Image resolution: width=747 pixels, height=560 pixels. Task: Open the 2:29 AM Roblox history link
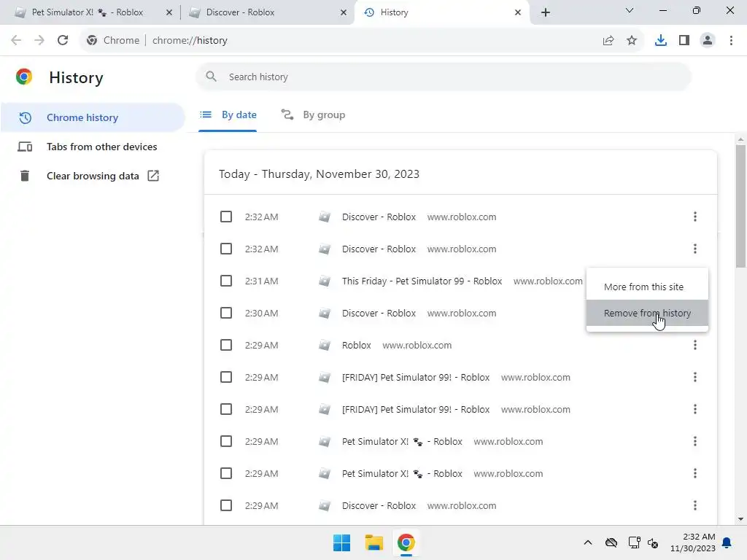[356, 345]
